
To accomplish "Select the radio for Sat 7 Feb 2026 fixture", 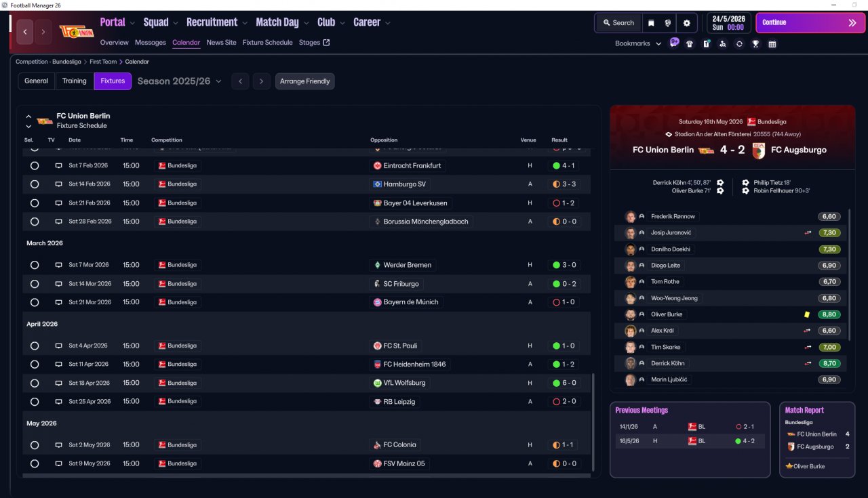I will click(x=35, y=165).
